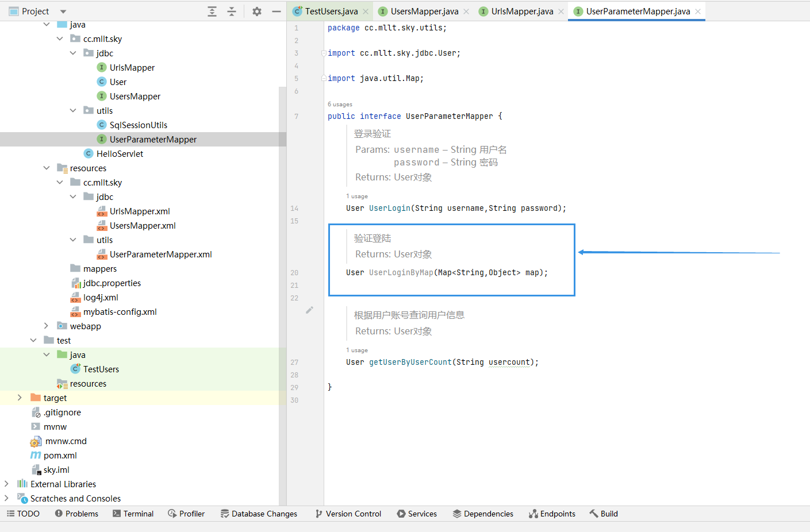This screenshot has height=532, width=810.
Task: Collapse the jdbc folder under resources
Action: point(73,196)
